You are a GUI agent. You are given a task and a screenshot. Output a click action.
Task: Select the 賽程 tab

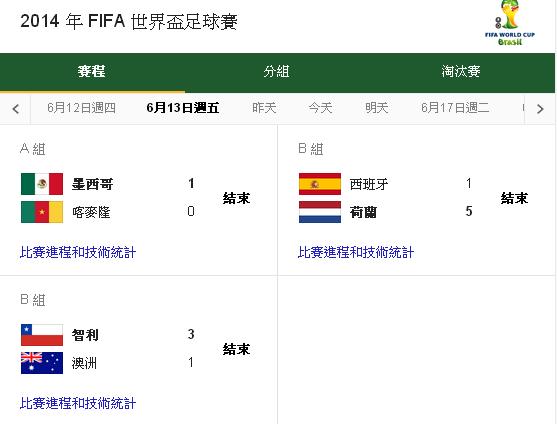point(92,72)
